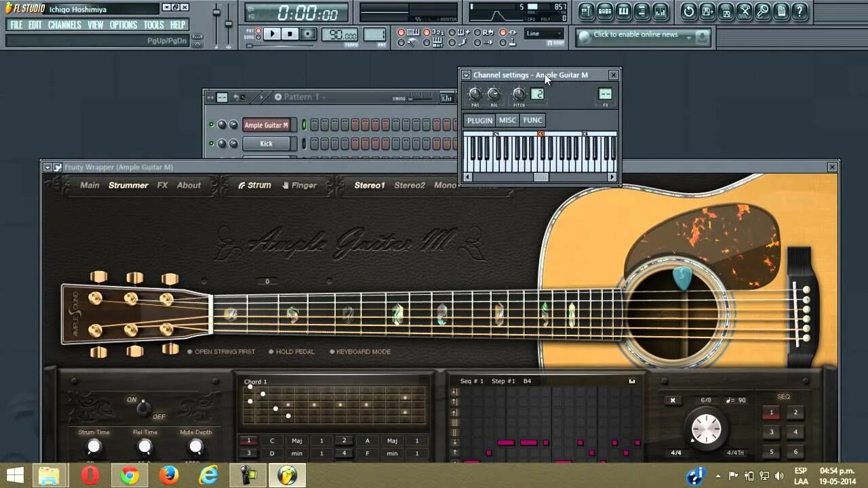Open the VIEW menu
The width and height of the screenshot is (868, 488).
point(96,25)
